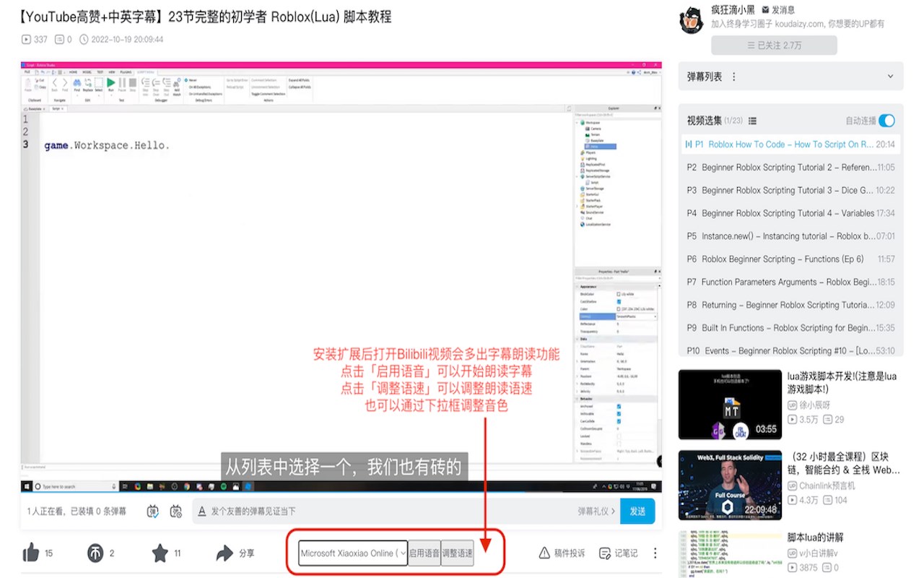Click the 稿件投诉 warning triangle icon

(x=544, y=553)
